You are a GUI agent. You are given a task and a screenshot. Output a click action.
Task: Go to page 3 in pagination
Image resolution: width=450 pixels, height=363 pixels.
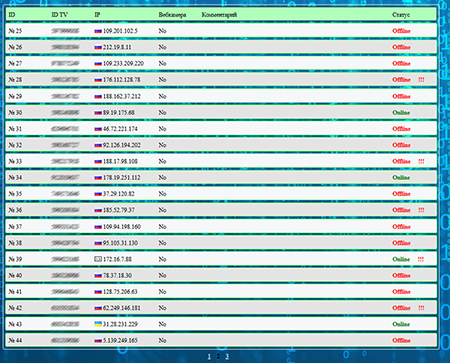(227, 357)
